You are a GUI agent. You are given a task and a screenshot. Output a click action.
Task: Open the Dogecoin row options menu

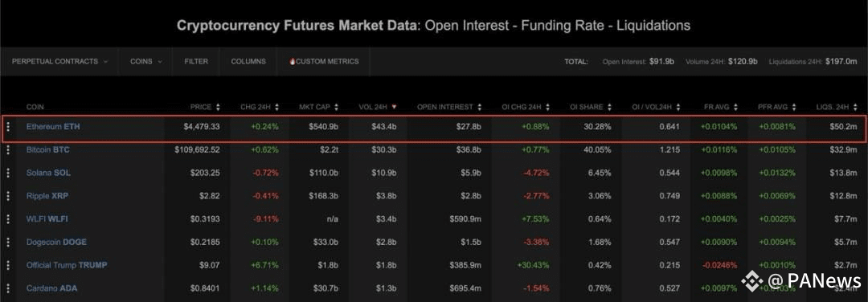click(8, 243)
